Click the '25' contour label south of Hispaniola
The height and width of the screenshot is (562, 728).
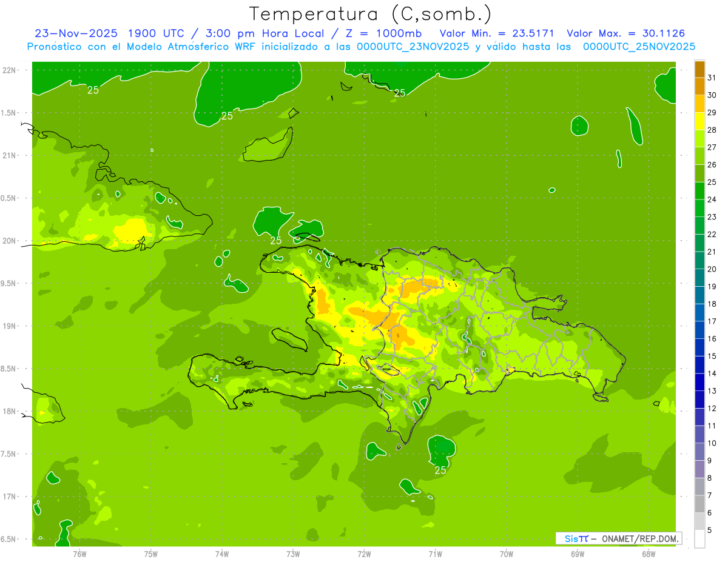441,470
